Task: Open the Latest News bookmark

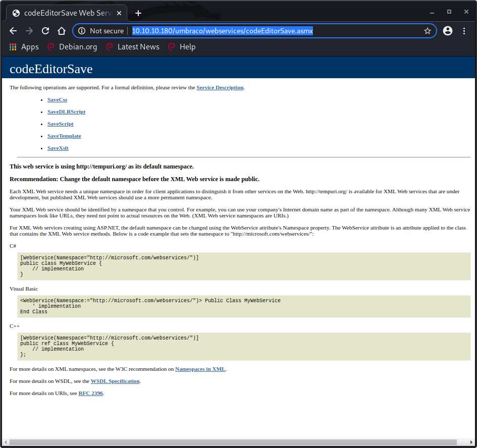Action: point(133,47)
